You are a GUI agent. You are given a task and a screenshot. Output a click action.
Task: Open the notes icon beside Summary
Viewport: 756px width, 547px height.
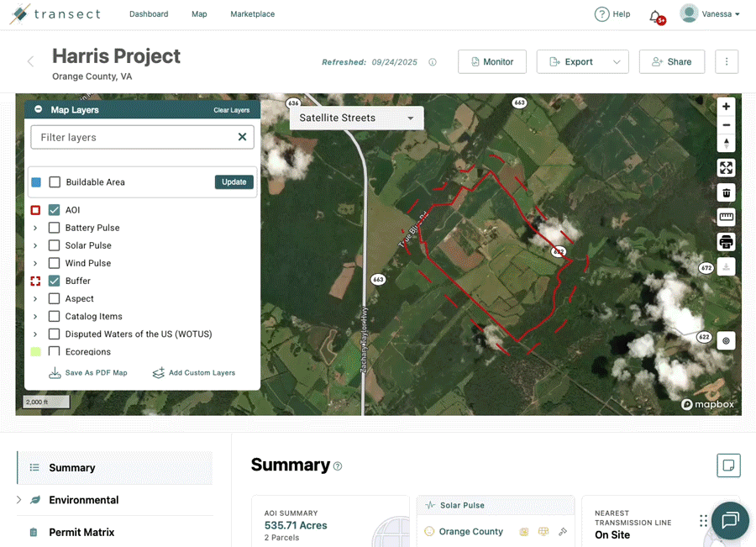tap(728, 465)
